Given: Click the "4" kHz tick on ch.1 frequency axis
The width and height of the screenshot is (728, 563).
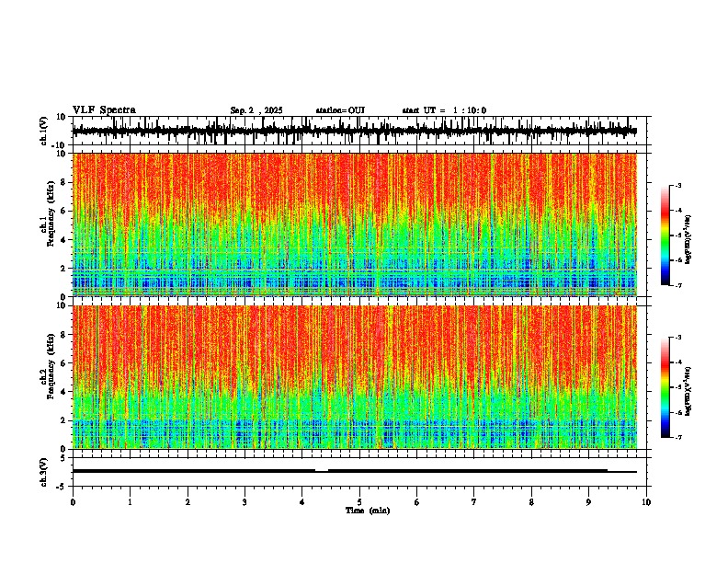Looking at the screenshot, I should (x=63, y=240).
